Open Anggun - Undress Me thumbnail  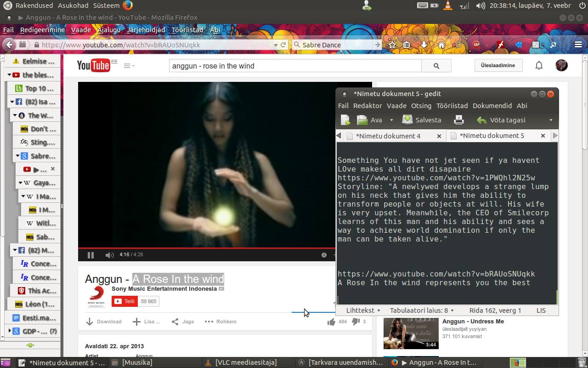click(x=411, y=333)
